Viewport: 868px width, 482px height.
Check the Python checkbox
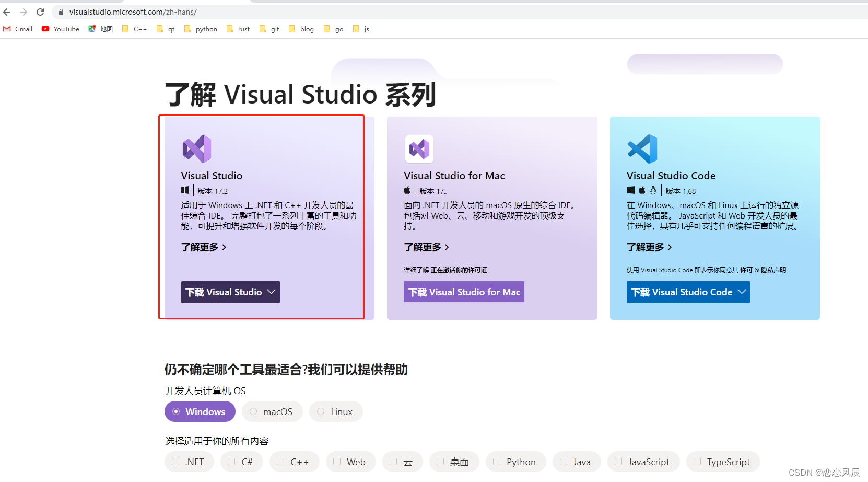tap(497, 462)
